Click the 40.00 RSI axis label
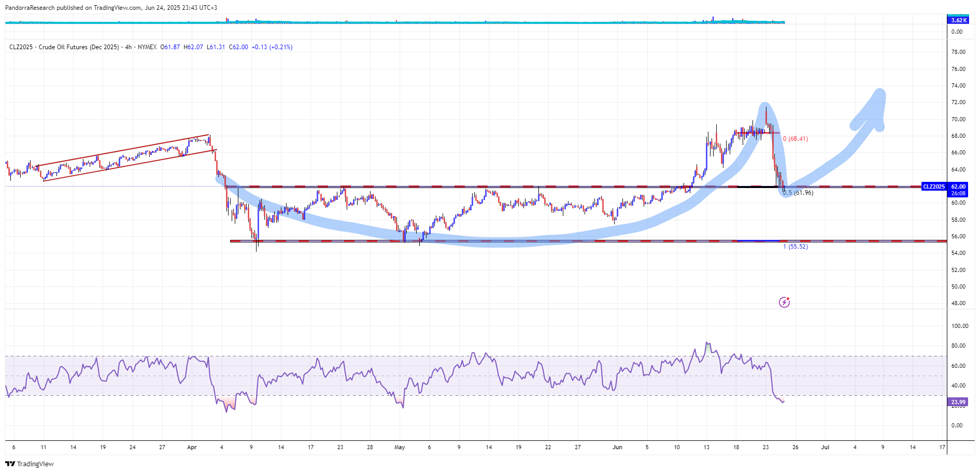Viewport: 980px width, 473px height. (x=958, y=385)
